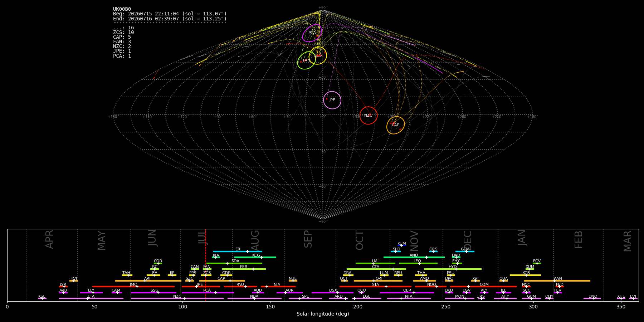
Task: Click the 350 tick on solar longitude axis
Action: (621, 307)
